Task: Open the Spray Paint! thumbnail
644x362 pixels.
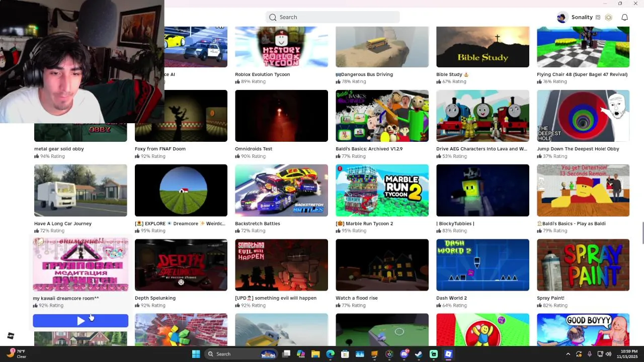Action: click(x=583, y=265)
